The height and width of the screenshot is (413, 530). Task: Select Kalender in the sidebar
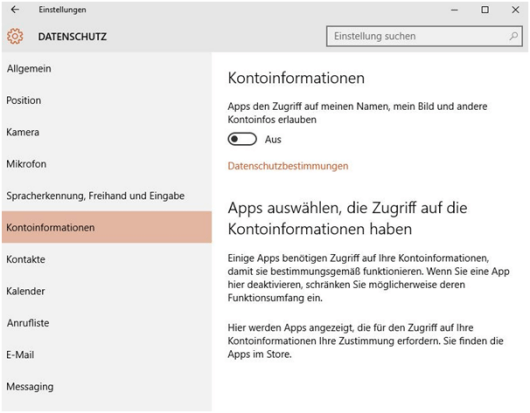coord(107,291)
